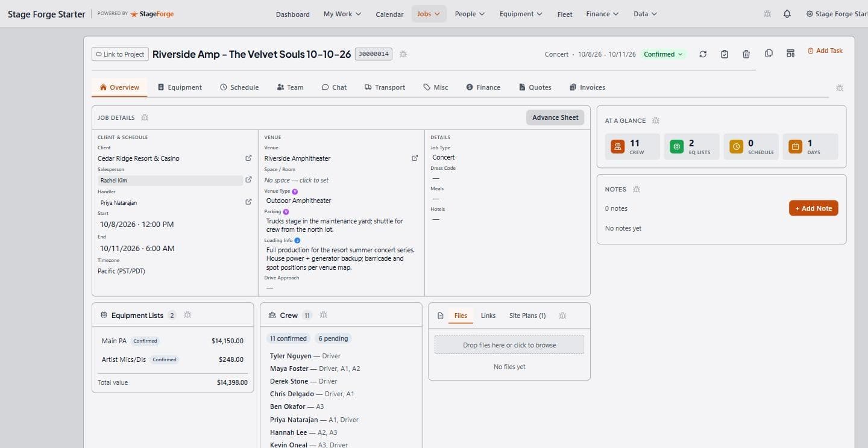Open the Calendar page
868x448 pixels.
tap(389, 14)
